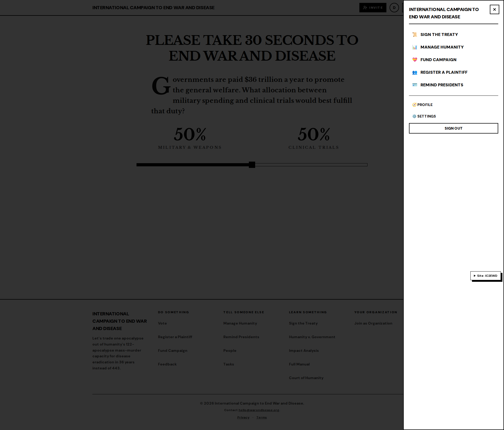Viewport: 504px width, 430px height.
Task: Open the People footer link
Action: point(230,351)
